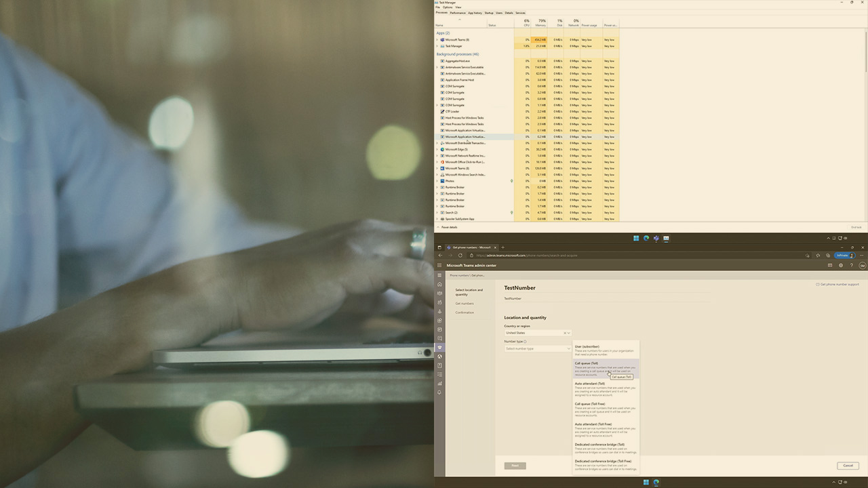Click the Microsoft Edge icon in upper taskbar
The image size is (868, 488).
[x=646, y=239]
